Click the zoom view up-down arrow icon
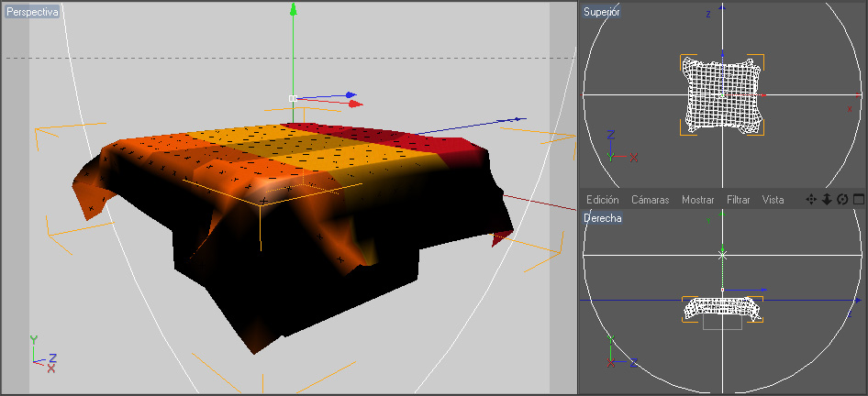The image size is (868, 396). [827, 200]
